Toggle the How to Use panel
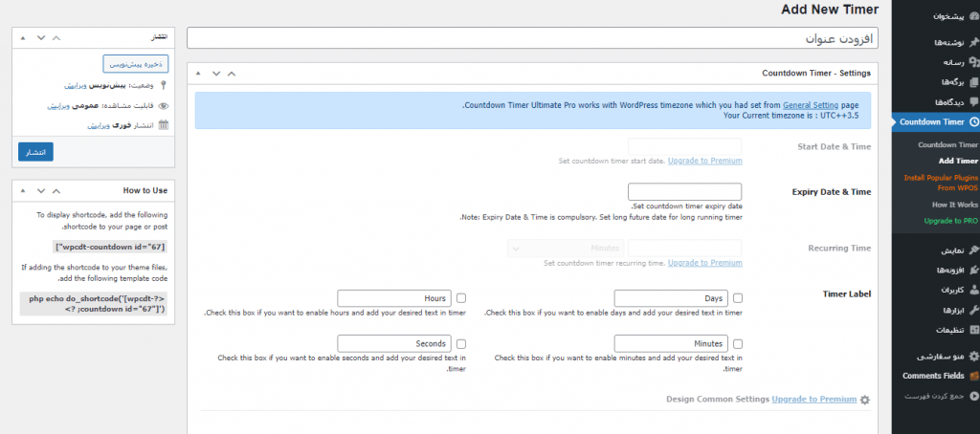 24,190
